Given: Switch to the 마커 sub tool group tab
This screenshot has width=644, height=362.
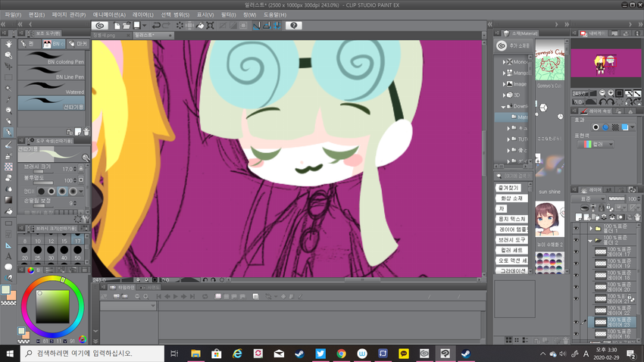Looking at the screenshot, I should (x=78, y=43).
